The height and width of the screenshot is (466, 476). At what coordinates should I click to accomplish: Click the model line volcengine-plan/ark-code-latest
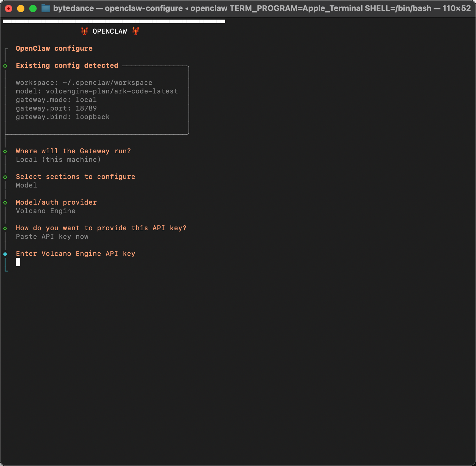(x=112, y=91)
